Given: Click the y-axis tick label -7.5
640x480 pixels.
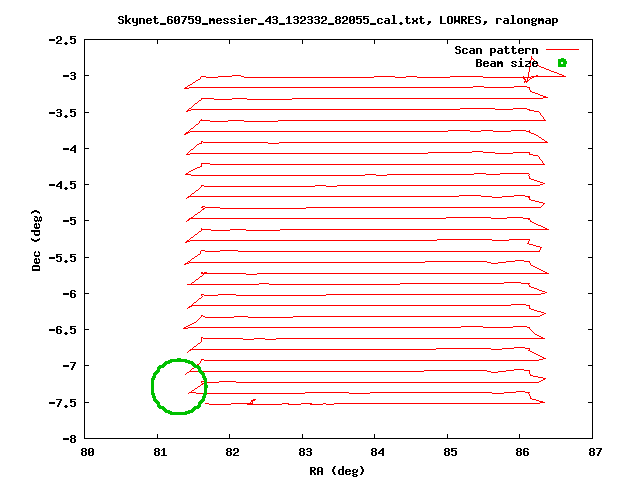Looking at the screenshot, I should 62,403.
